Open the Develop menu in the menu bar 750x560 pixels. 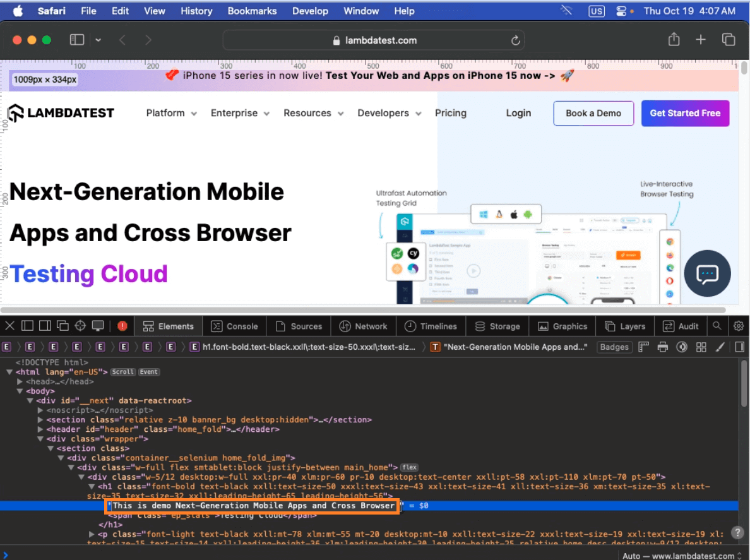pos(310,11)
